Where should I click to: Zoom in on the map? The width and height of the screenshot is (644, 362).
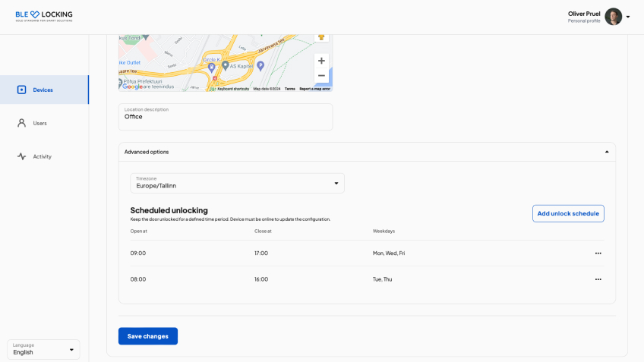[321, 61]
